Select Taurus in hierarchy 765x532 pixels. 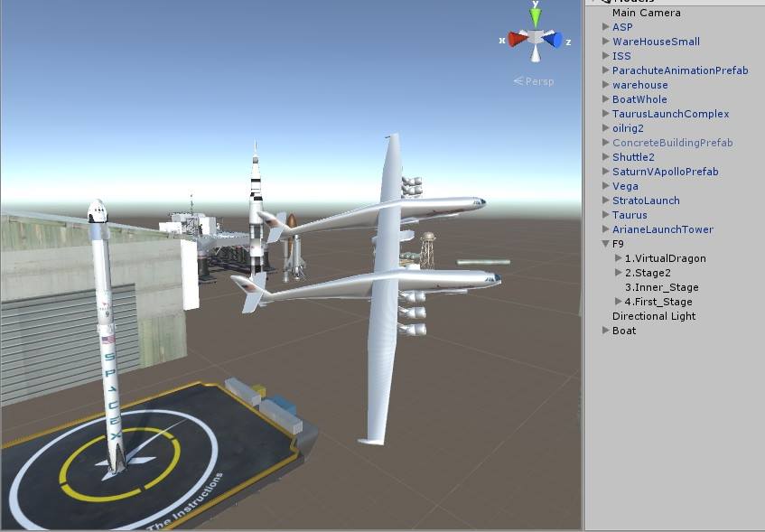tap(630, 215)
